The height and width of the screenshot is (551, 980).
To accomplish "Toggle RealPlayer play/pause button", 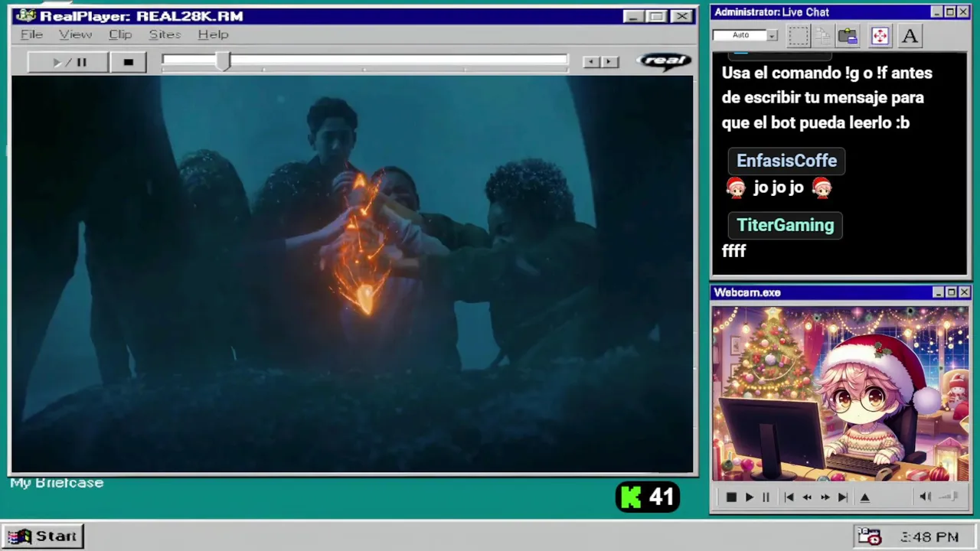I will coord(68,62).
